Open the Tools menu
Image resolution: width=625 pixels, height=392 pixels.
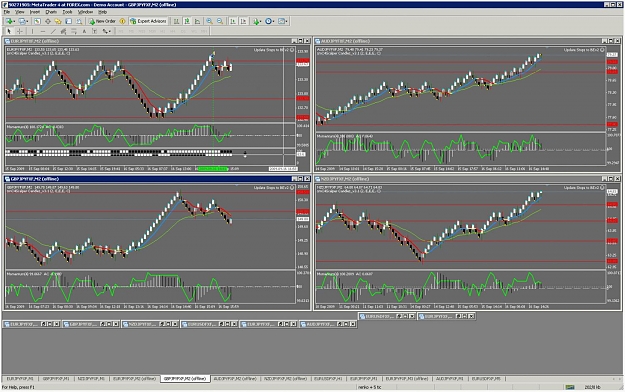(x=67, y=12)
